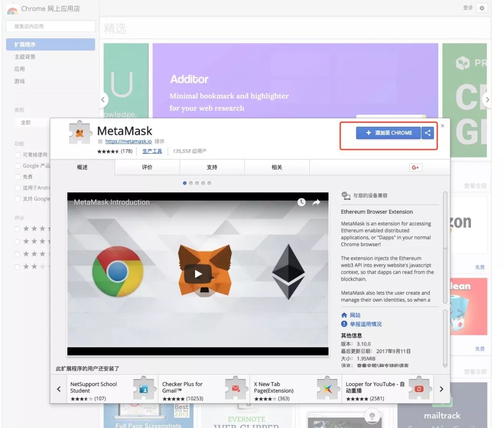This screenshot has height=428, width=504.
Task: Select 游戏 in the sidebar
Action: click(x=19, y=81)
